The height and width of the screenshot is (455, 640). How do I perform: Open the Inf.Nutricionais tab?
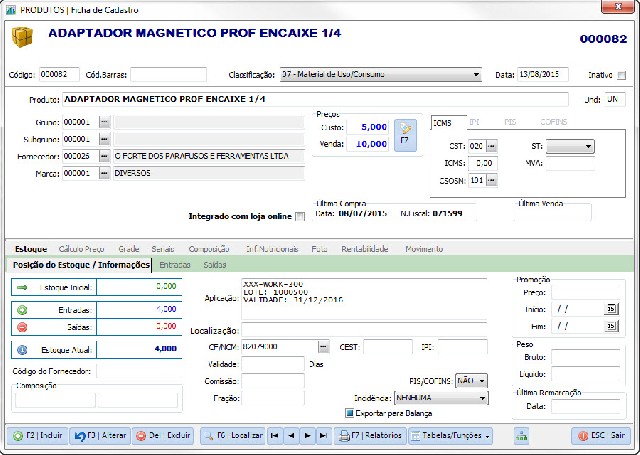click(272, 249)
